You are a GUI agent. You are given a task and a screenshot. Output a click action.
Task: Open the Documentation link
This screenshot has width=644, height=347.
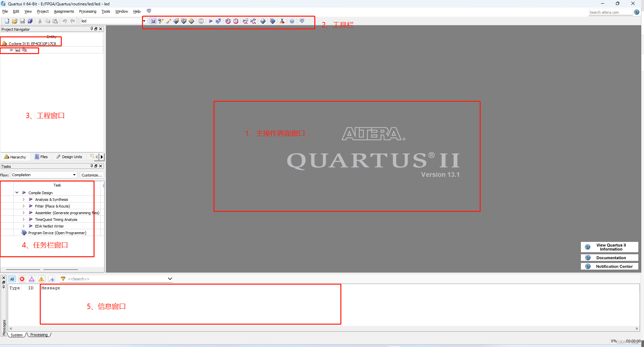click(609, 258)
